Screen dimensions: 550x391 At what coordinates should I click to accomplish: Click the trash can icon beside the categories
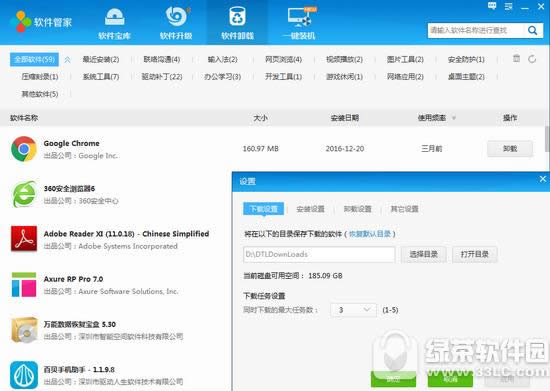coord(516,58)
